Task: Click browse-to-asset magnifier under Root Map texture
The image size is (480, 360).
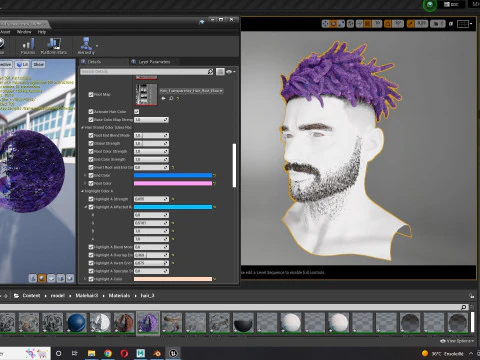Action: (x=171, y=99)
